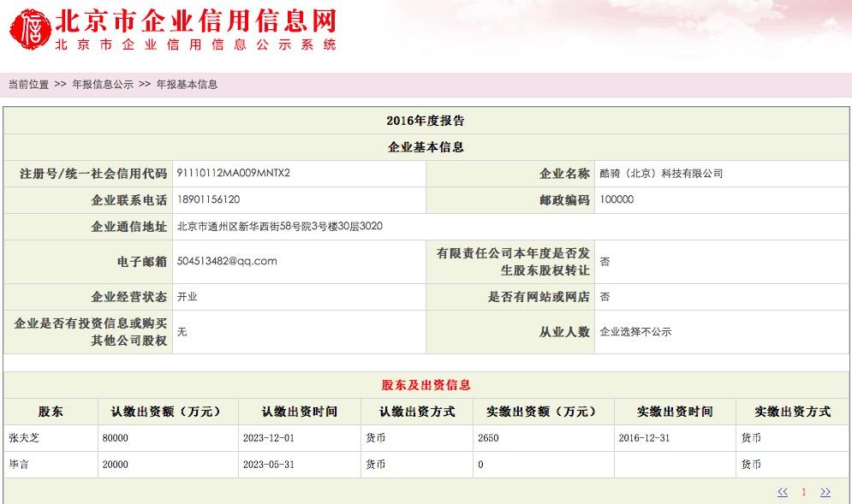This screenshot has height=504, width=852.
Task: Click the 企业通信地址 label
Action: coord(128,227)
